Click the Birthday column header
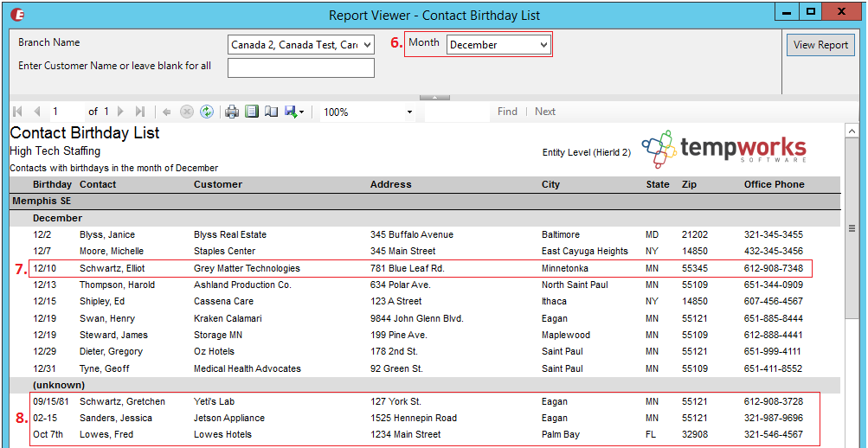868x448 pixels. 52,184
